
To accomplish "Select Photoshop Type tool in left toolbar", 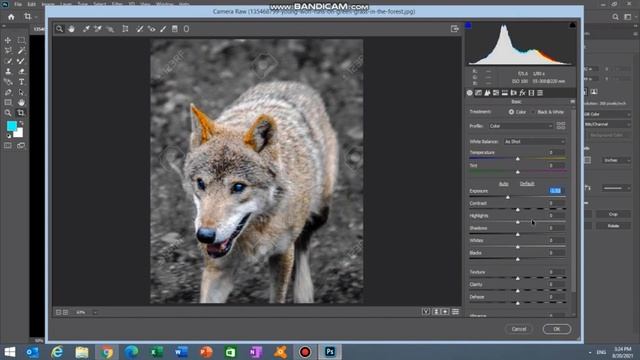I will 21,82.
